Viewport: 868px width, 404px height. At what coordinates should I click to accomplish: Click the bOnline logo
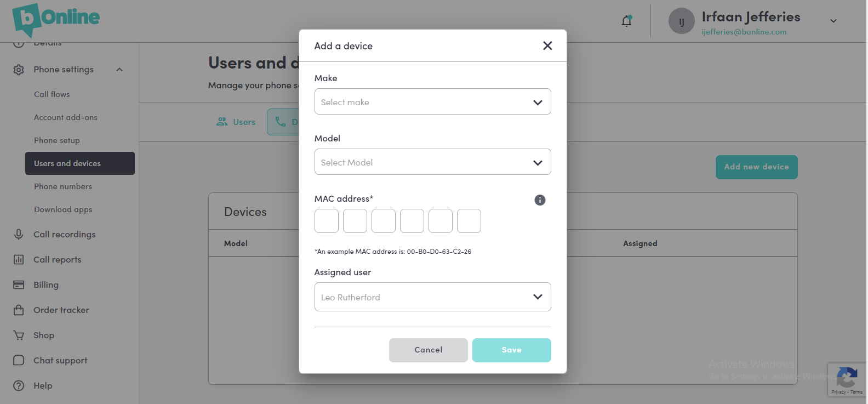click(56, 19)
